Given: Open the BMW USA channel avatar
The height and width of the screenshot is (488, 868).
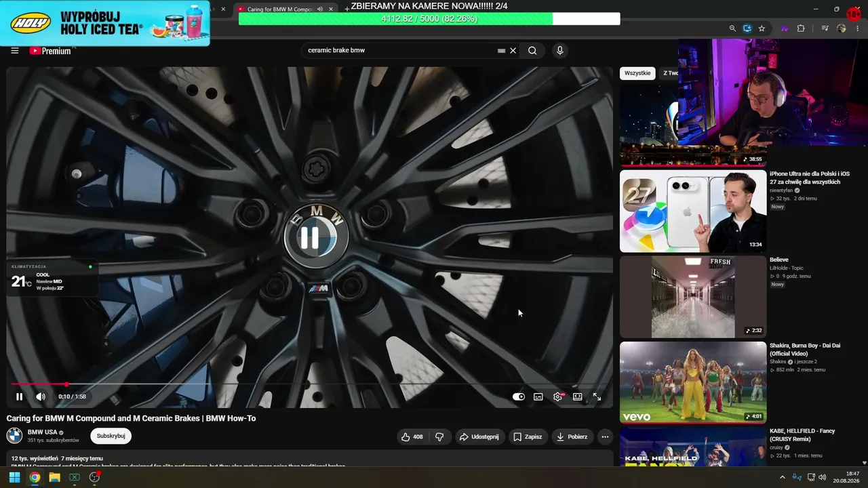Looking at the screenshot, I should pos(14,436).
